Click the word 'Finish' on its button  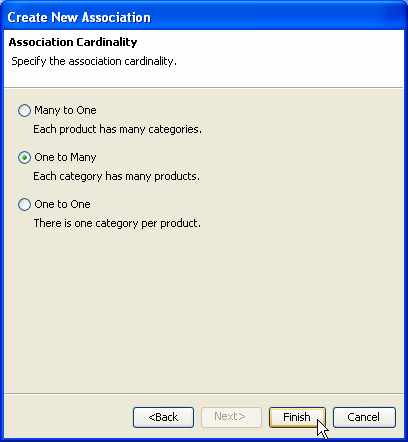[297, 417]
